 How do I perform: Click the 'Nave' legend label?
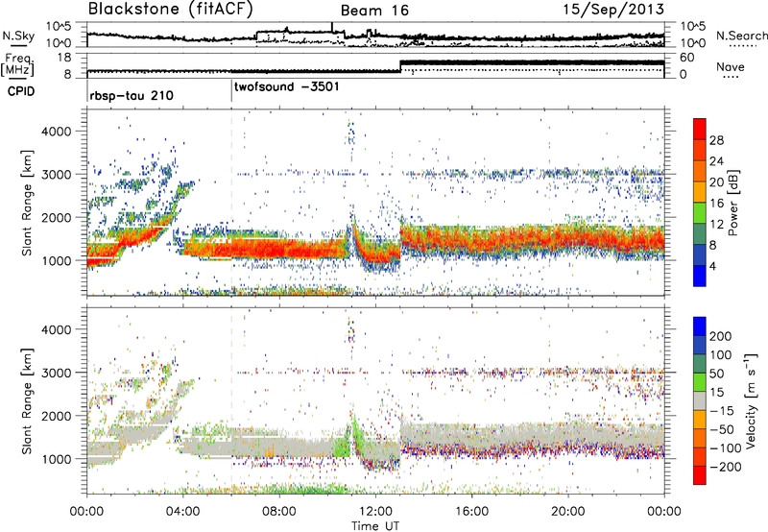(731, 67)
